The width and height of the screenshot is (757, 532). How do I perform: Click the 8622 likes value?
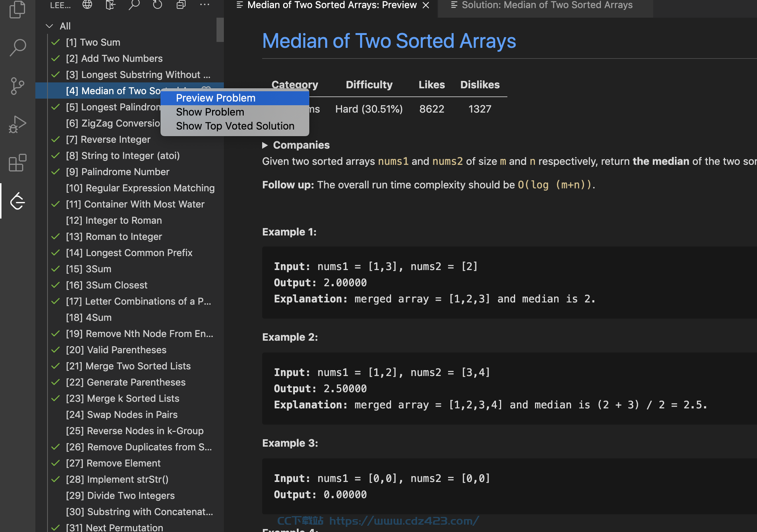[x=432, y=109]
